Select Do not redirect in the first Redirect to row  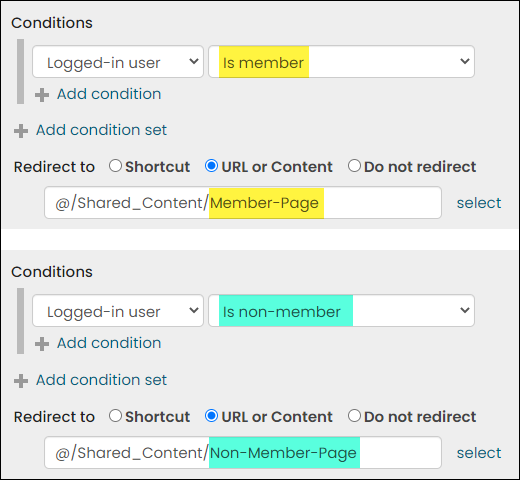point(354,166)
